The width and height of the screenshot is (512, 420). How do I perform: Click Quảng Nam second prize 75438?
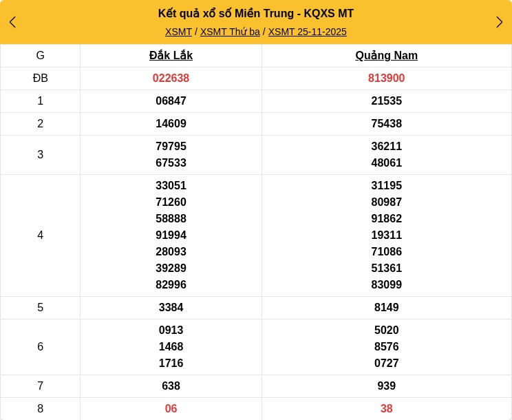pyautogui.click(x=386, y=124)
